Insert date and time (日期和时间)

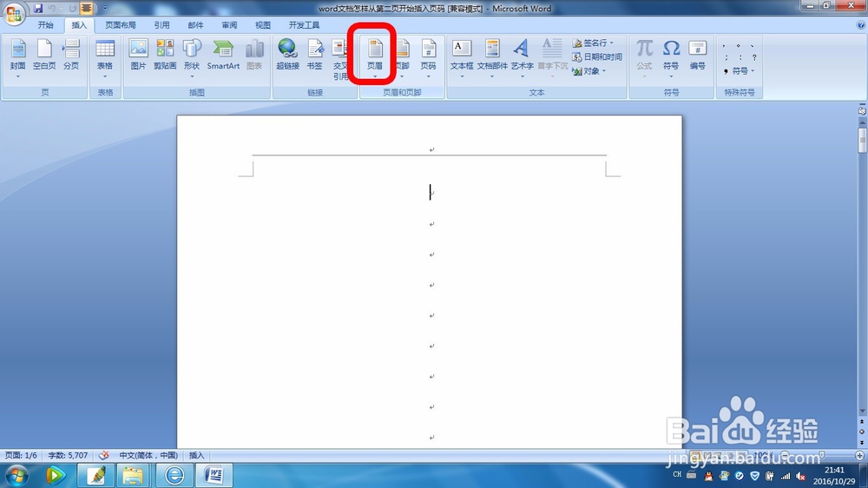pos(597,57)
